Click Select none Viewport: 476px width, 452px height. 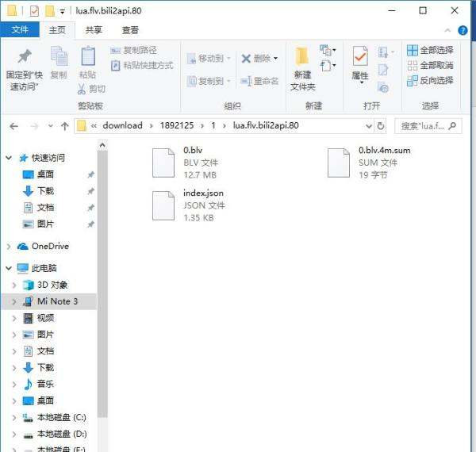[x=430, y=65]
